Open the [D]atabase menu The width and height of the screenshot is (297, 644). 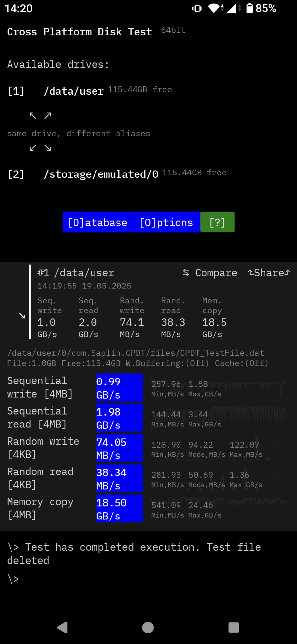(x=97, y=222)
